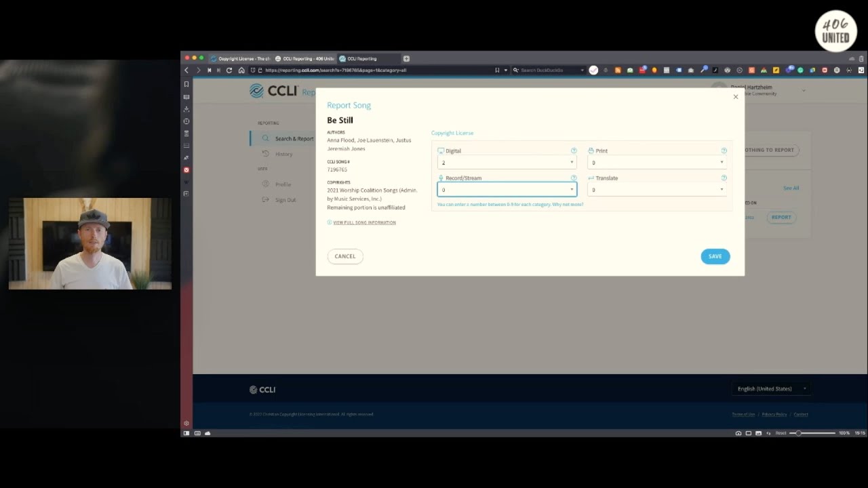The height and width of the screenshot is (488, 868).
Task: Open the translate panel icon
Action: click(x=186, y=157)
